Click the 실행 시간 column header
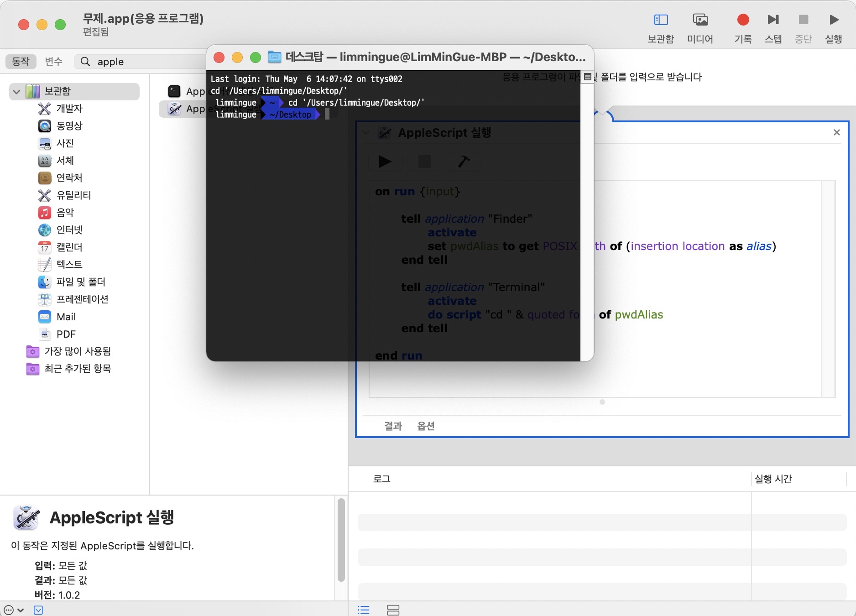Screen dimensions: 856x616 coord(773,479)
